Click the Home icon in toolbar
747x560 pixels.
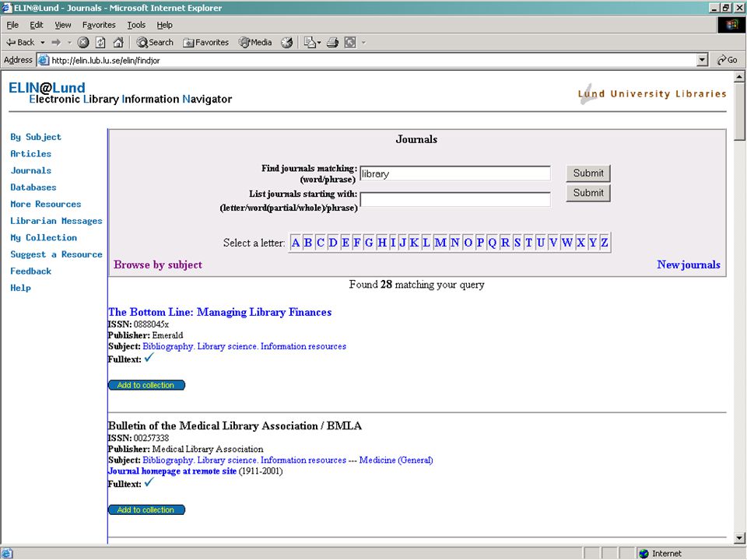118,42
